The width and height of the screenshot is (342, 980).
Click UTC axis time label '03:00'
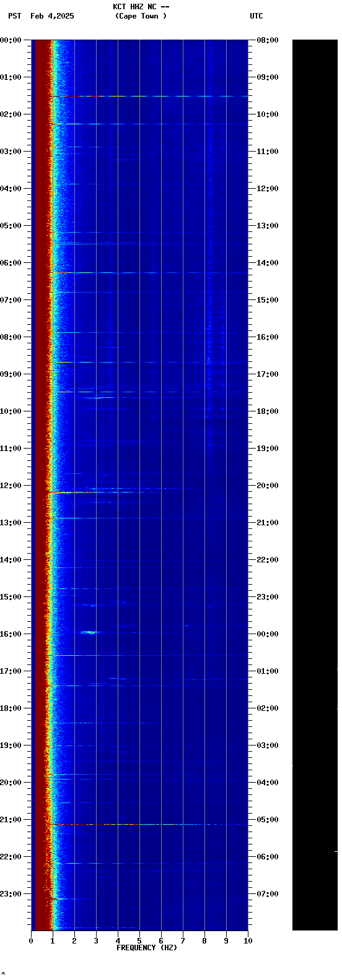(268, 746)
